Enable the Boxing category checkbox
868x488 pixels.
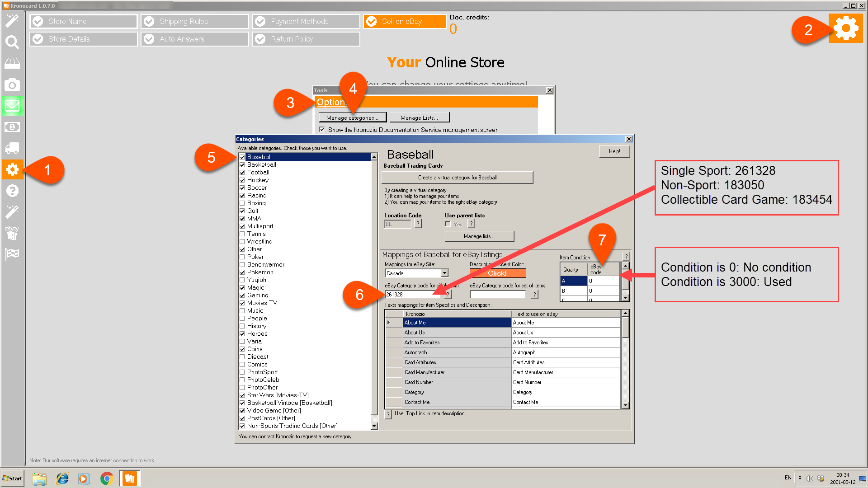coord(242,203)
